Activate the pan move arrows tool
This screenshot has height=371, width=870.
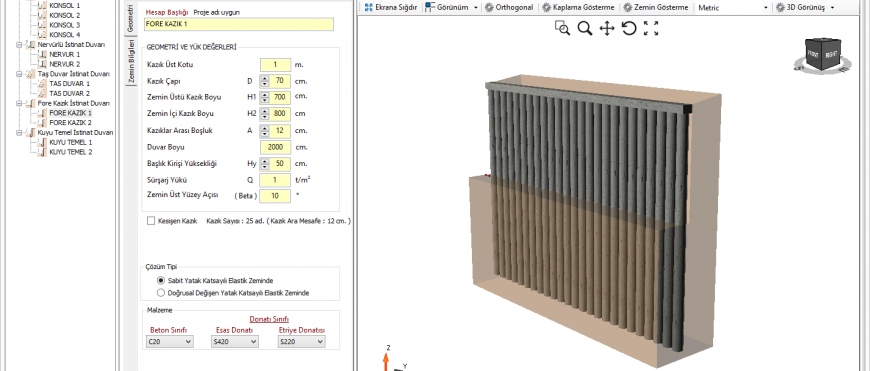pyautogui.click(x=607, y=28)
